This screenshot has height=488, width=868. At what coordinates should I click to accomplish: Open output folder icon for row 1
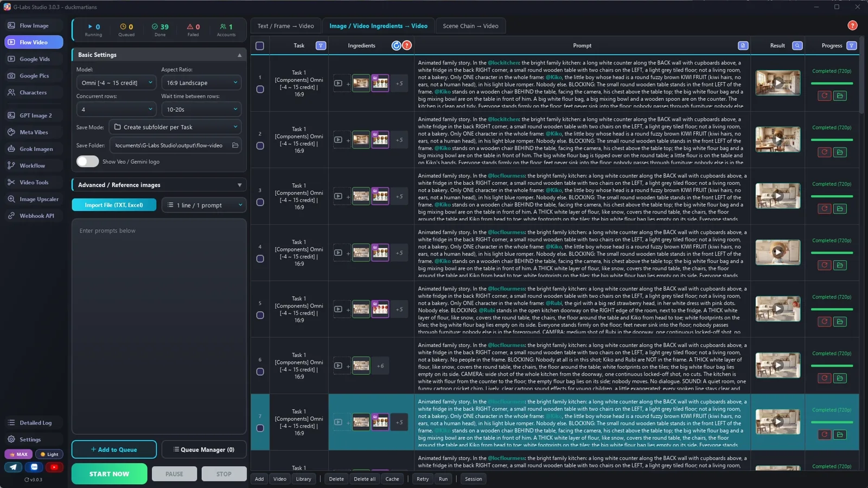840,95
